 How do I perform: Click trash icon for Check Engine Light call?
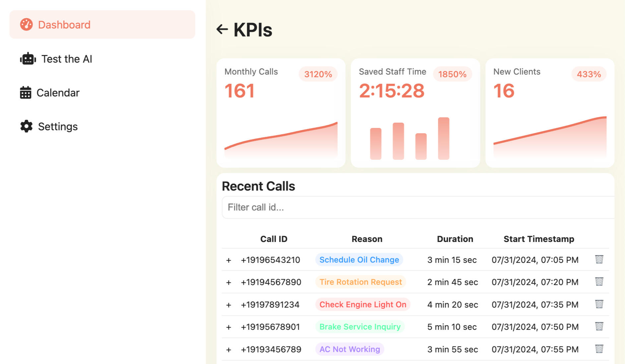pyautogui.click(x=599, y=304)
